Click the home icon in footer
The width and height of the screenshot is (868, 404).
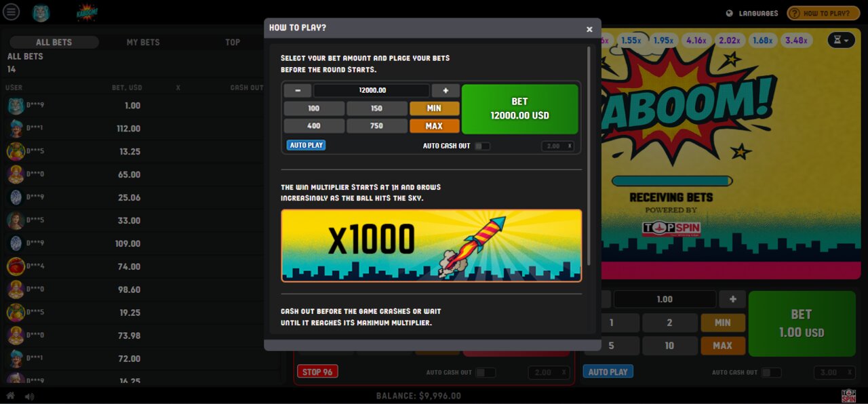tap(11, 396)
